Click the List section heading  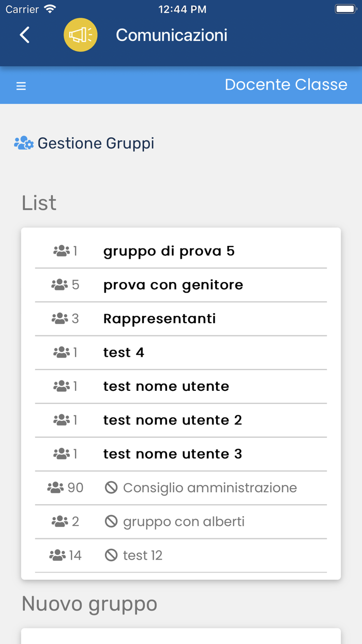click(38, 203)
